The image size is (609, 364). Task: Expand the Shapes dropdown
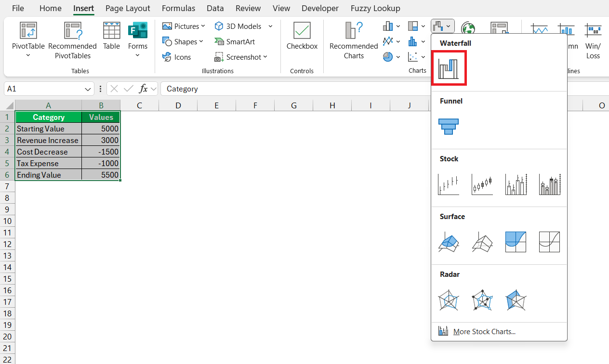pos(201,41)
